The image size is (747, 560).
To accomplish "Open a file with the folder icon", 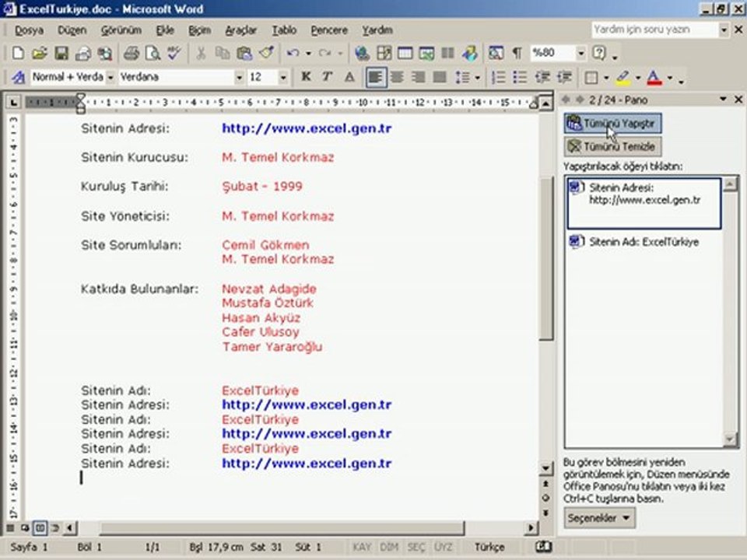I will click(40, 54).
